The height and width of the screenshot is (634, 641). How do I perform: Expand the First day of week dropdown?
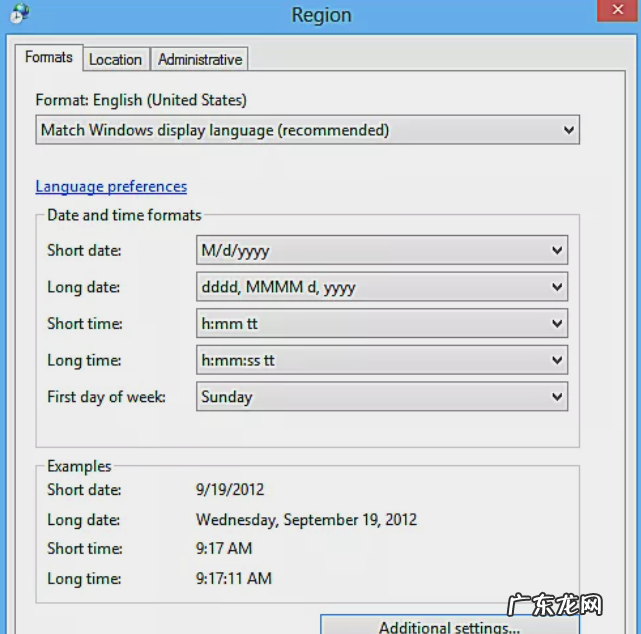[x=382, y=397]
